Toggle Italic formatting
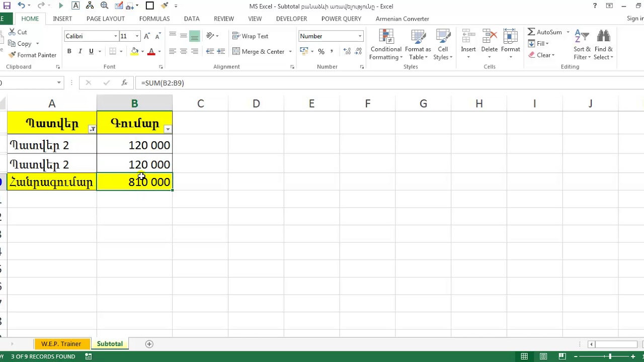Viewport: 644px width, 362px height. click(80, 51)
